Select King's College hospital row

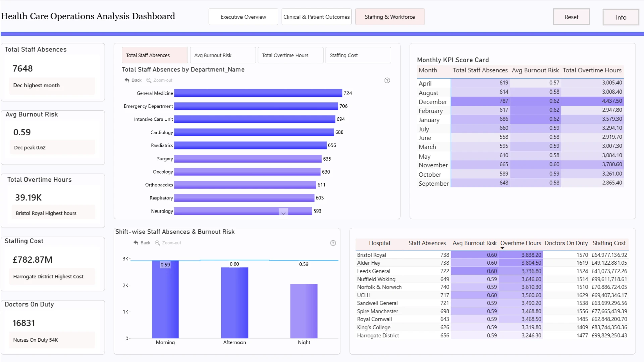point(492,327)
